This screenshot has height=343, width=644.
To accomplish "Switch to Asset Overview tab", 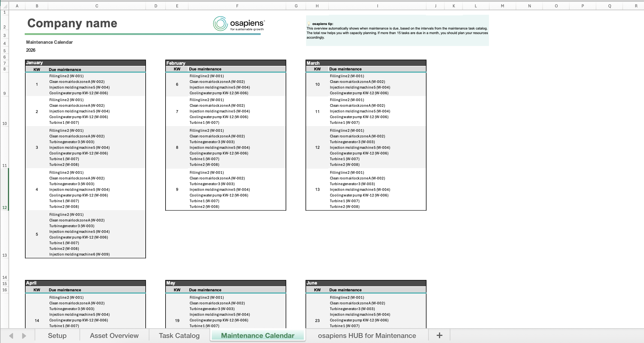I will pyautogui.click(x=114, y=336).
